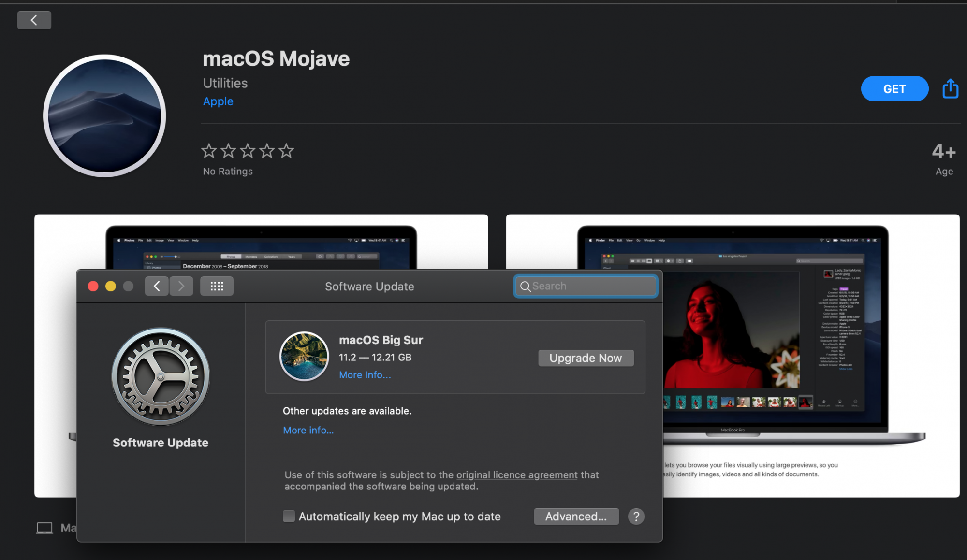Image resolution: width=967 pixels, height=560 pixels.
Task: Open help with question mark button
Action: pos(636,517)
